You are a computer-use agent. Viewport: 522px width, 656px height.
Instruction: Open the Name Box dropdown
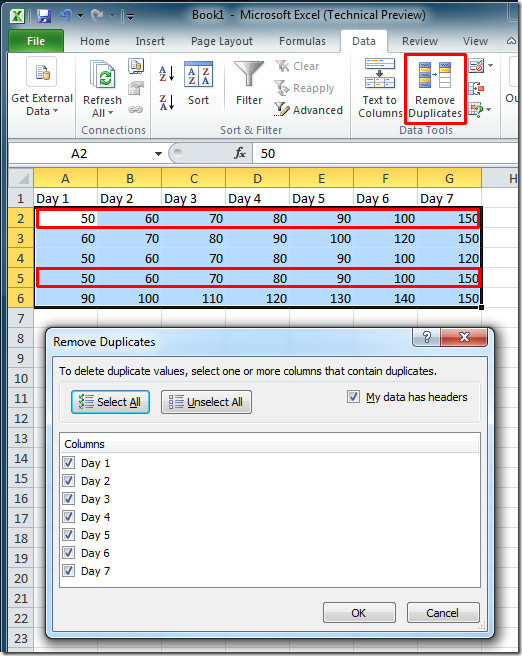(x=158, y=154)
